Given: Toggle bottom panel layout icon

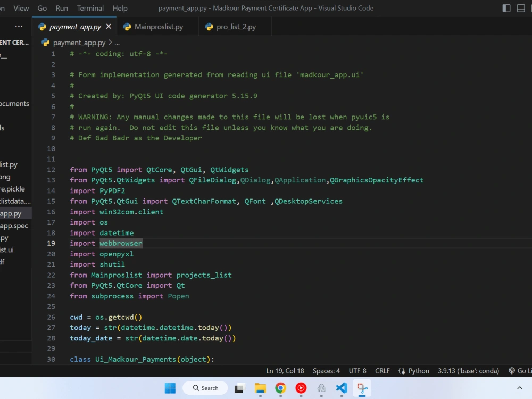Looking at the screenshot, I should 521,8.
